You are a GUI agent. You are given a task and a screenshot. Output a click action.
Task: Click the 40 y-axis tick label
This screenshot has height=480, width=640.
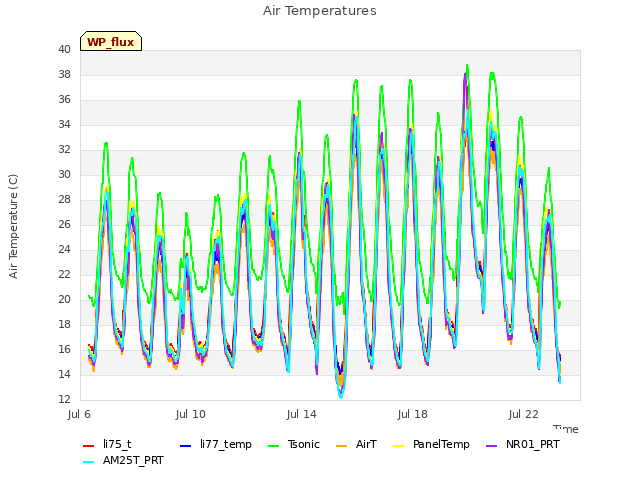coord(64,49)
